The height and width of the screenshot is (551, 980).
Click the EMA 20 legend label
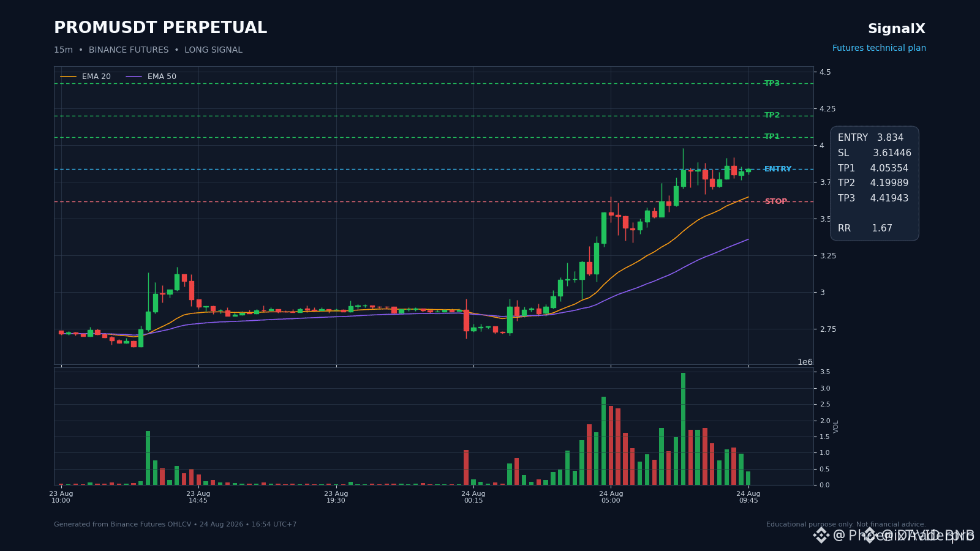(x=96, y=77)
